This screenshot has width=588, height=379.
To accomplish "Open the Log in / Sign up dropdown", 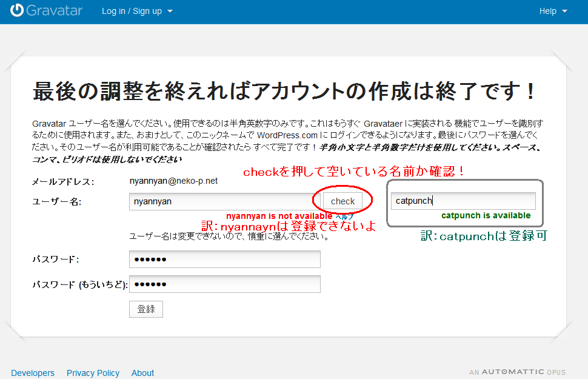I will tap(137, 12).
